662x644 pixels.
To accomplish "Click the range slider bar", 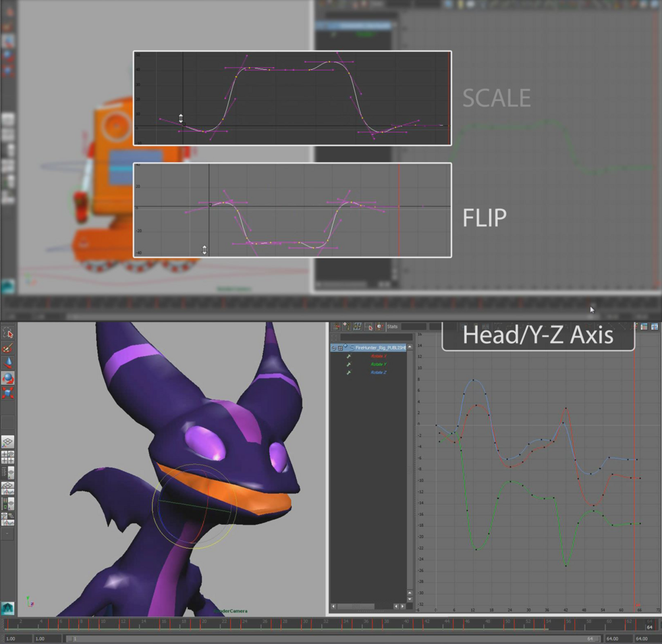I will coord(333,639).
